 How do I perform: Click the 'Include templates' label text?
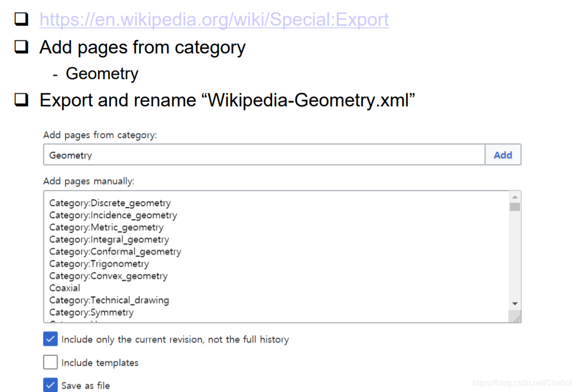100,363
